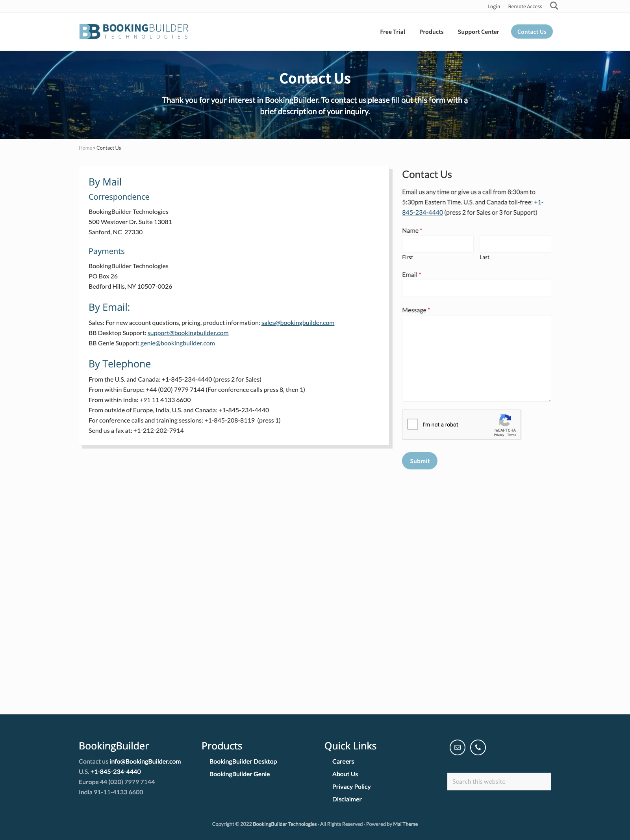Click the genie@bookingbuilder.com link
The image size is (630, 840).
(178, 343)
